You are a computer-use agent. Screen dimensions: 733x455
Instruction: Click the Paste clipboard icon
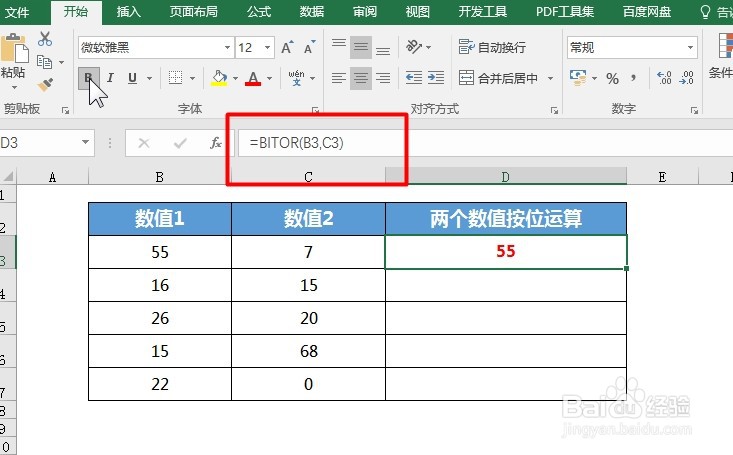point(14,48)
